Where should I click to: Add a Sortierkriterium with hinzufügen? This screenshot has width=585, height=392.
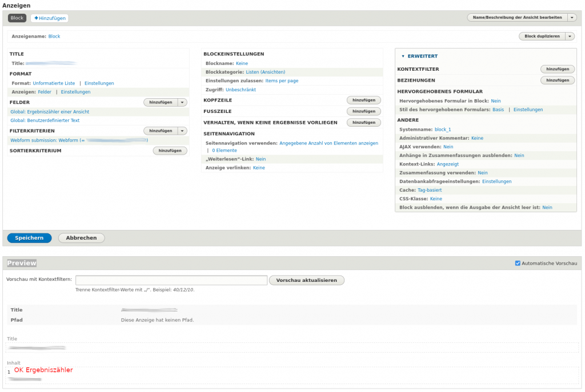170,151
